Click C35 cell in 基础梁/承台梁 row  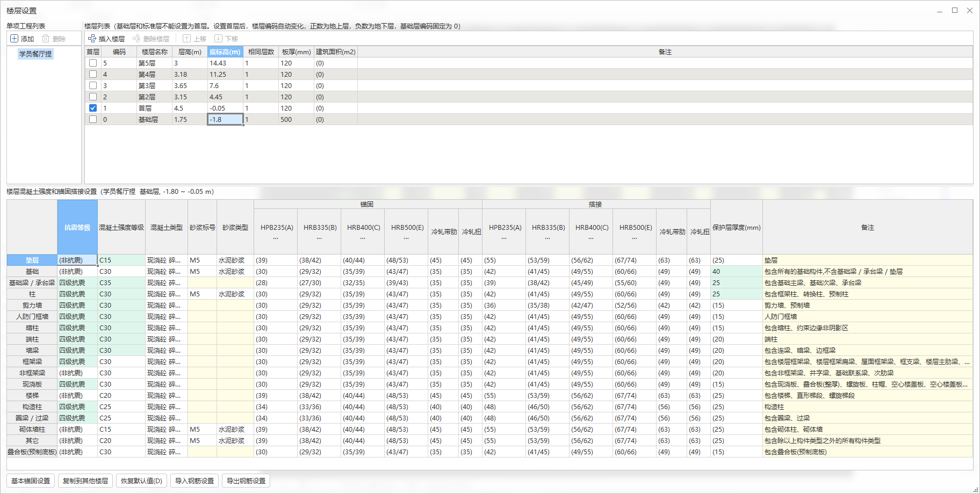coord(121,282)
